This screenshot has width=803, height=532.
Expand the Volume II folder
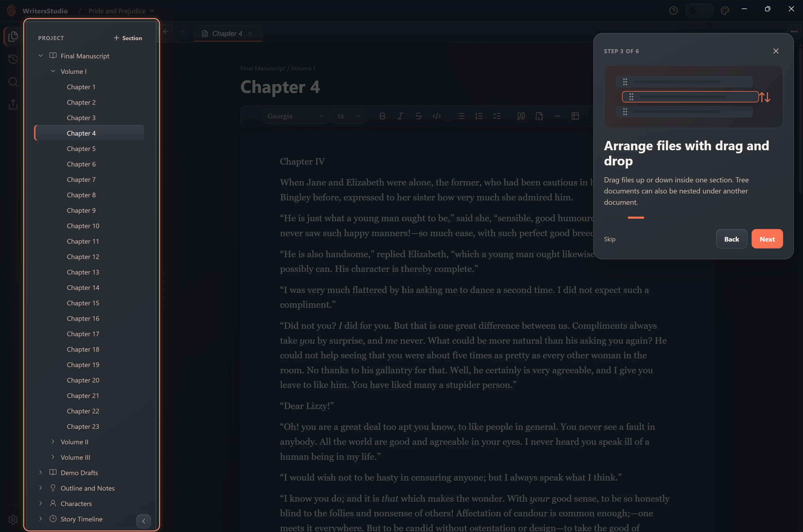tap(53, 441)
